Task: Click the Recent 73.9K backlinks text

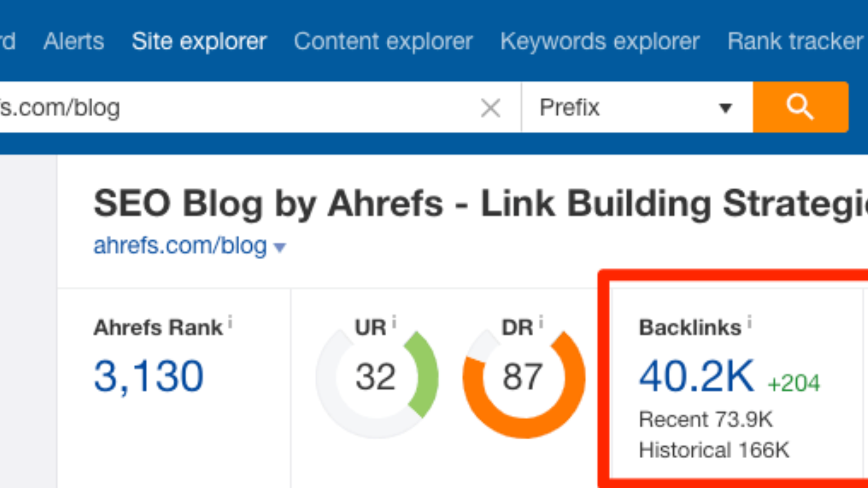Action: [x=706, y=419]
